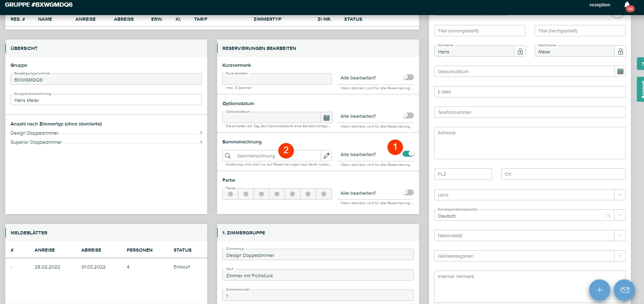Open the Meldeblatt row with status Entwurf
Image resolution: width=644 pixels, height=304 pixels.
(x=106, y=267)
